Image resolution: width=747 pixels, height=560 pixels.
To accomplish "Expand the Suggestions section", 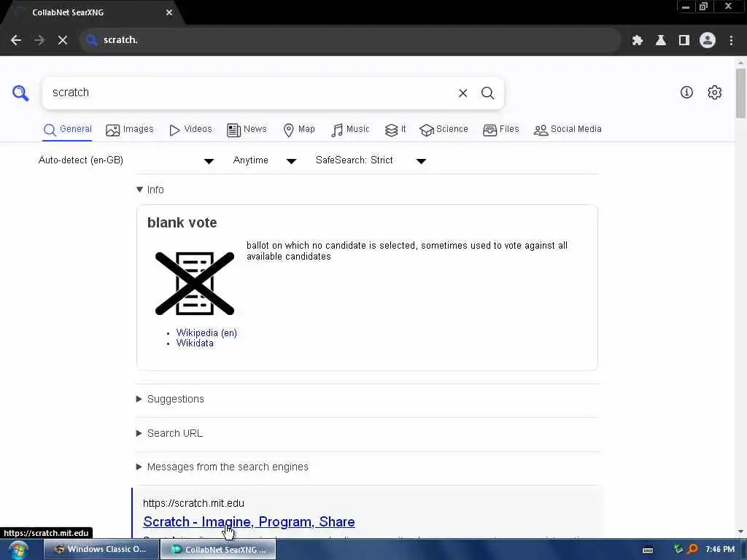I will 170,399.
